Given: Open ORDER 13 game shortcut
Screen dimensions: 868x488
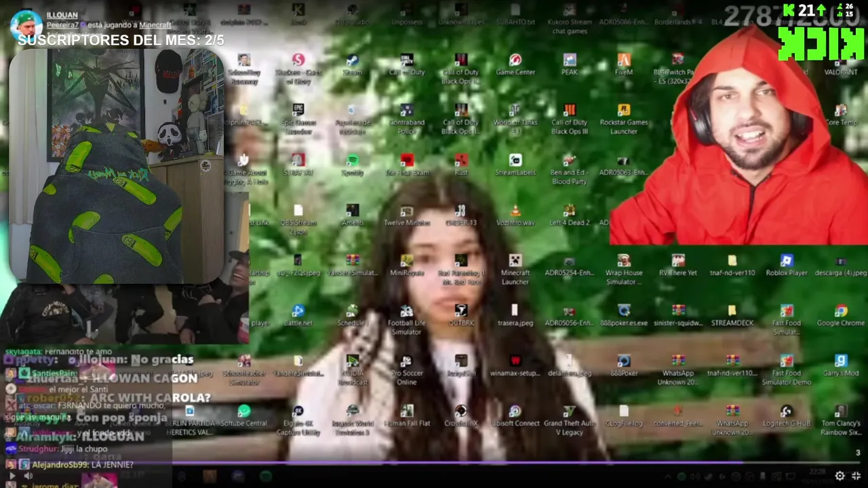Looking at the screenshot, I should [x=461, y=215].
